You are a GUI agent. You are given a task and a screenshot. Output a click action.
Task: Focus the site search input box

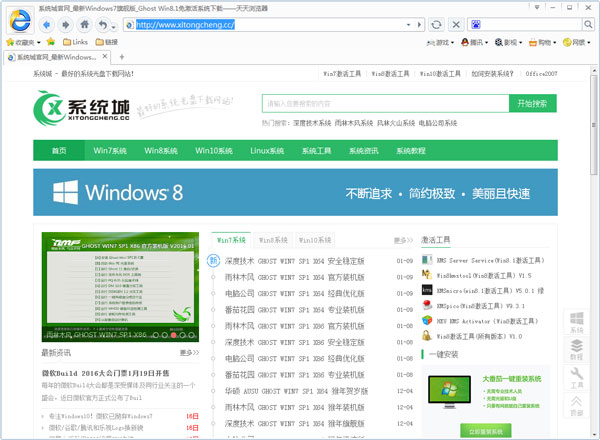coord(385,103)
